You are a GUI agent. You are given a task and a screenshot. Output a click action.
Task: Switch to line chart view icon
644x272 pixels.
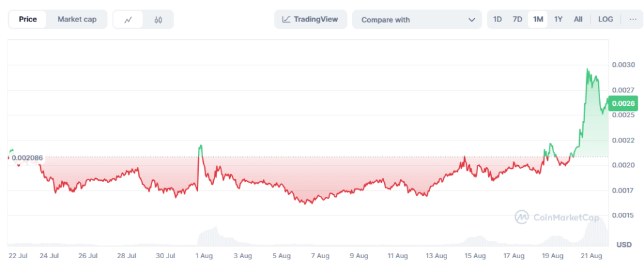[x=128, y=20]
